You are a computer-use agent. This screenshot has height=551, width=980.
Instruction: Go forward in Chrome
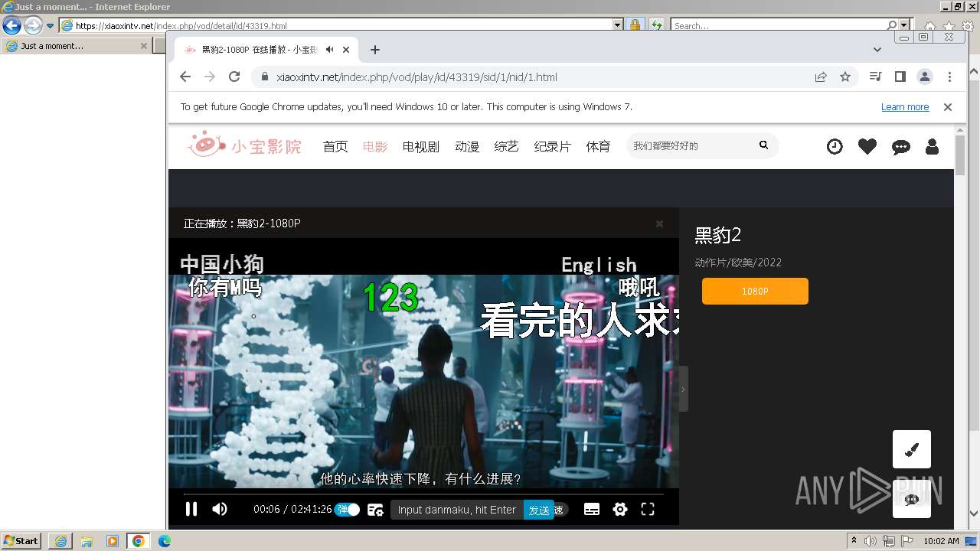(210, 77)
